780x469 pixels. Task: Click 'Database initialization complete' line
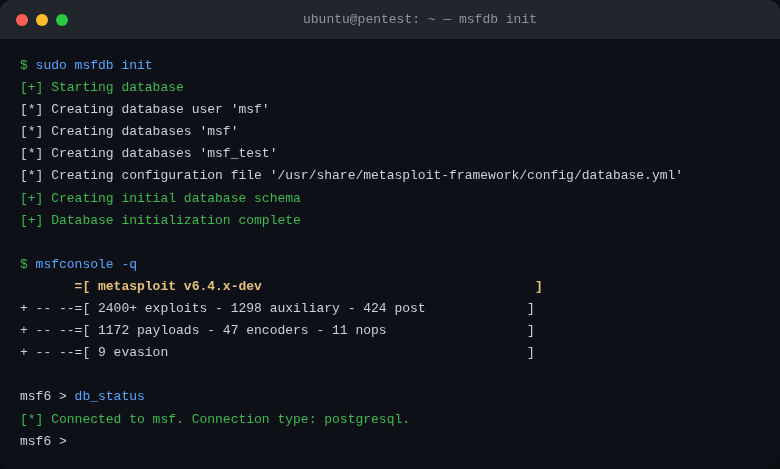coord(160,220)
